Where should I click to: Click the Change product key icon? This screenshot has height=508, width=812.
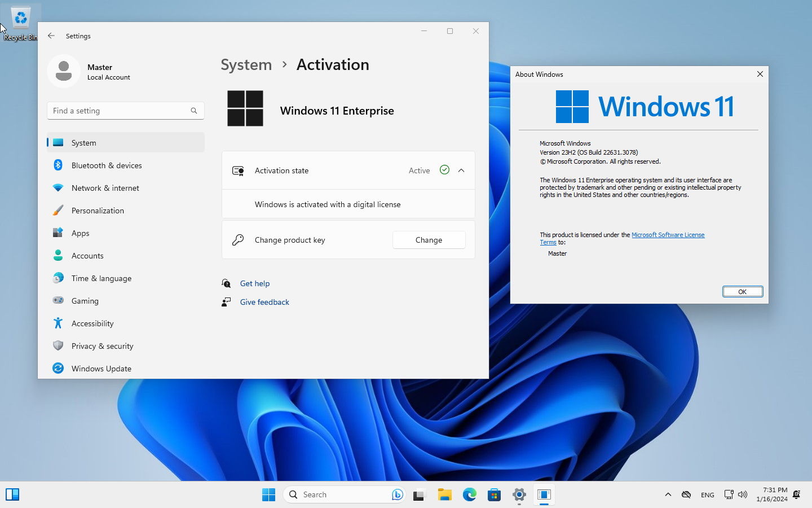237,239
